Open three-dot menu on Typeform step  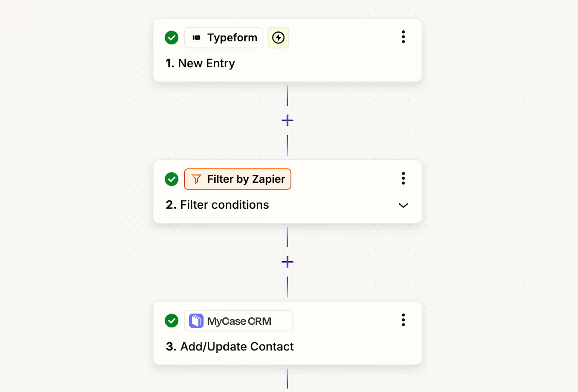click(x=403, y=37)
